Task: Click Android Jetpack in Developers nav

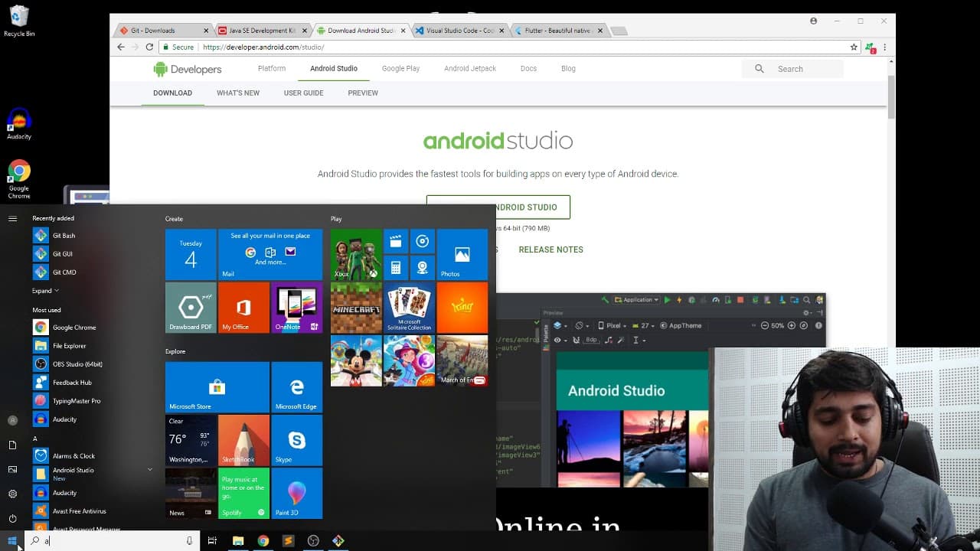Action: point(470,68)
